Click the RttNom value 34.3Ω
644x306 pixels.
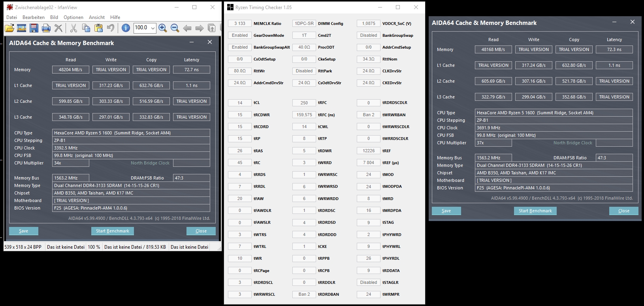click(369, 59)
